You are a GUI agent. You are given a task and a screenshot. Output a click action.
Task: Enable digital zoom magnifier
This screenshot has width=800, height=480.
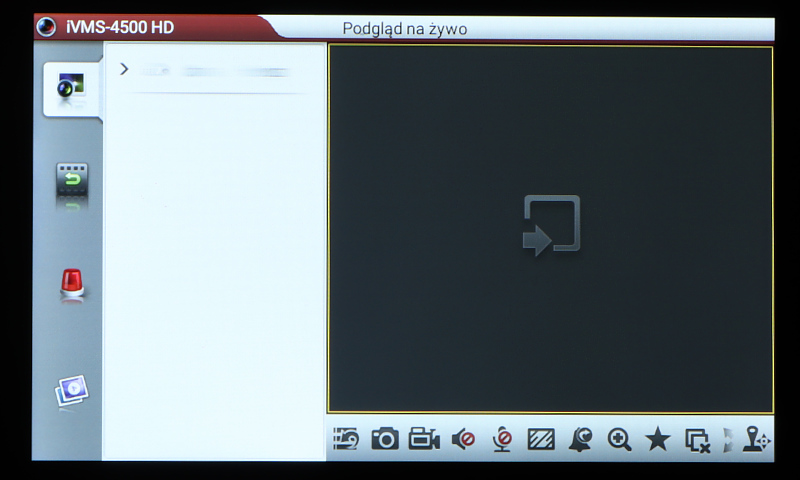619,439
